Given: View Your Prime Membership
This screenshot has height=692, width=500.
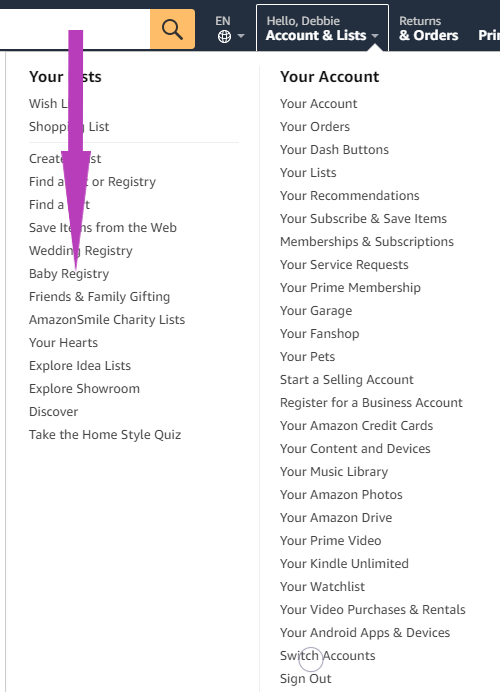Looking at the screenshot, I should coord(350,288).
